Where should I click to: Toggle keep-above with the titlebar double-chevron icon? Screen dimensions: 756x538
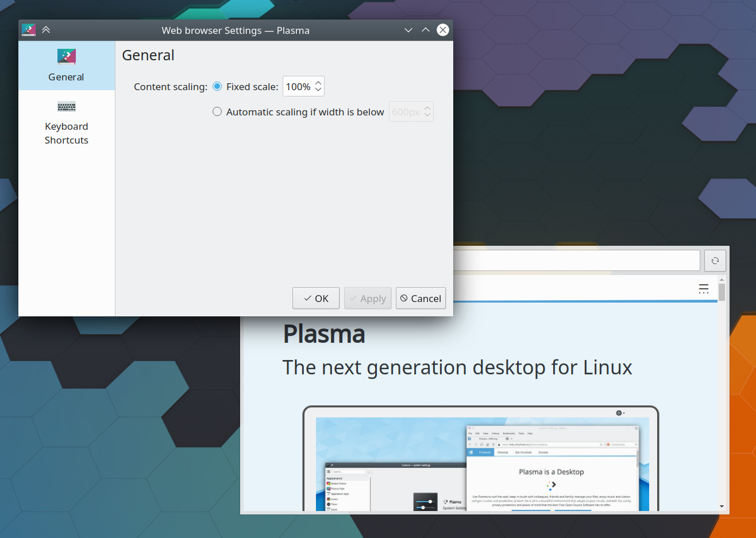click(x=45, y=30)
